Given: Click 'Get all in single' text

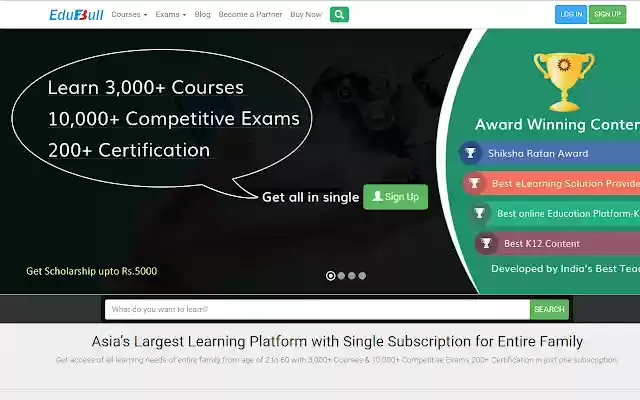Looking at the screenshot, I should (x=311, y=197).
